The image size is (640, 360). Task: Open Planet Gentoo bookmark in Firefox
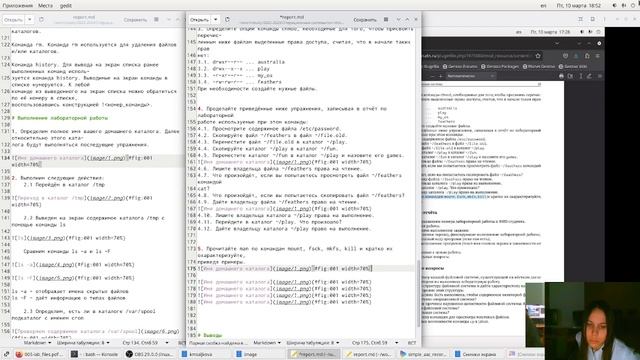click(x=539, y=66)
